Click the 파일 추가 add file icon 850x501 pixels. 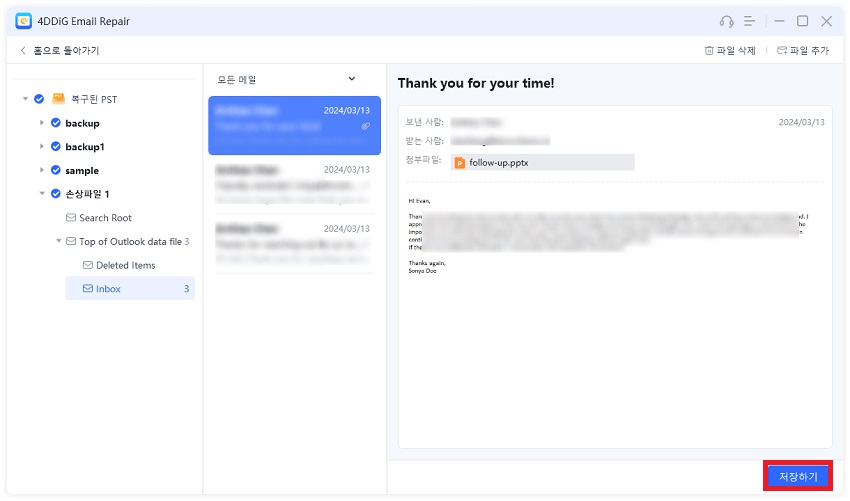tap(782, 50)
